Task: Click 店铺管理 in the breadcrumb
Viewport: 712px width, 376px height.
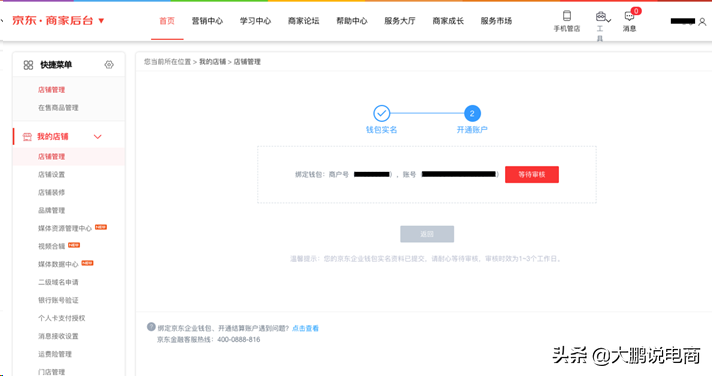Action: [x=247, y=62]
